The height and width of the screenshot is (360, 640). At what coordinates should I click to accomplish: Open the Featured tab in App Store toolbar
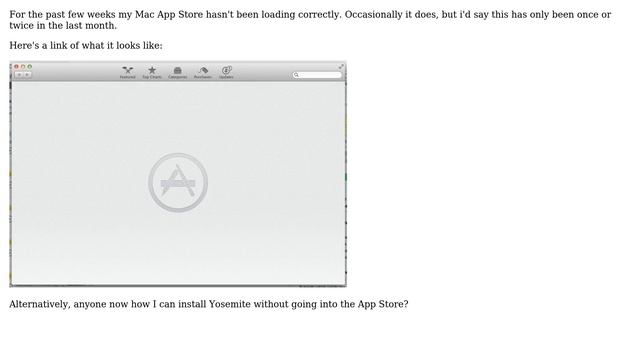[x=127, y=72]
